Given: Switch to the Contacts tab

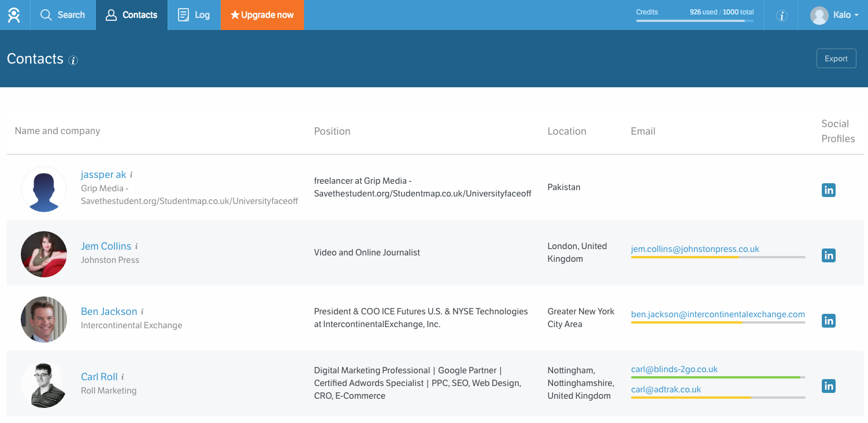Looking at the screenshot, I should (x=132, y=15).
